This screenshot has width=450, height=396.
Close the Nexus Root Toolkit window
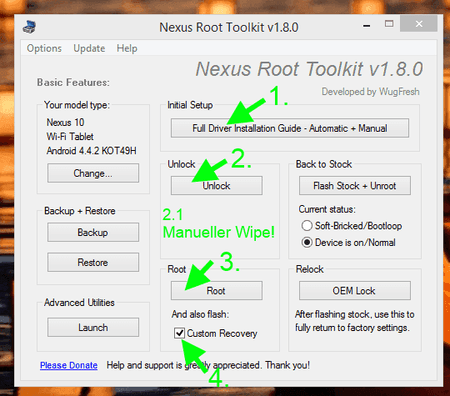click(x=419, y=24)
